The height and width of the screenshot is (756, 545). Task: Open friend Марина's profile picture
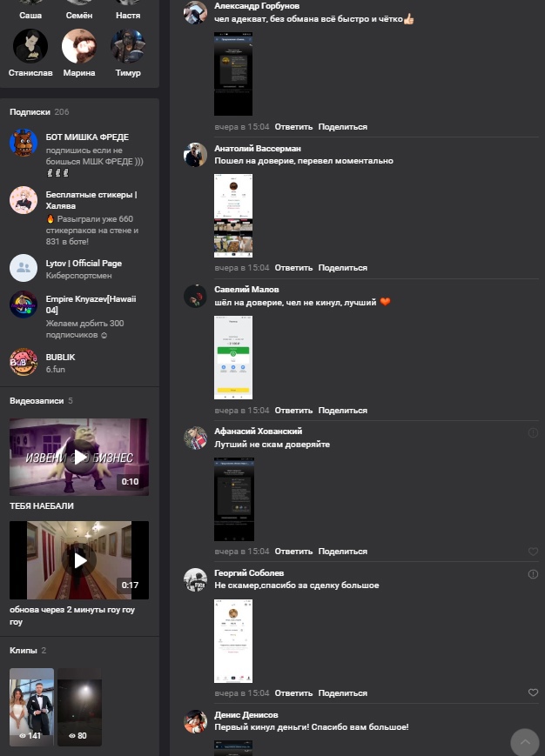point(79,46)
